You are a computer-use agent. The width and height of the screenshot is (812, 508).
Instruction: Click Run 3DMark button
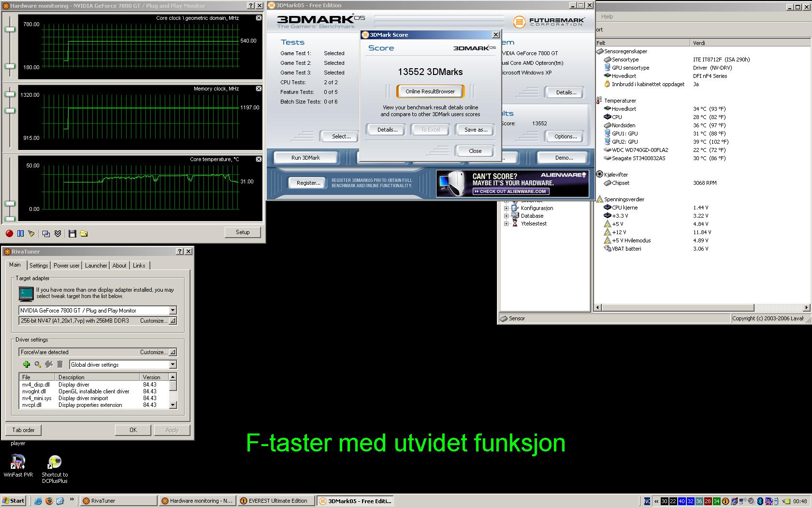point(306,158)
